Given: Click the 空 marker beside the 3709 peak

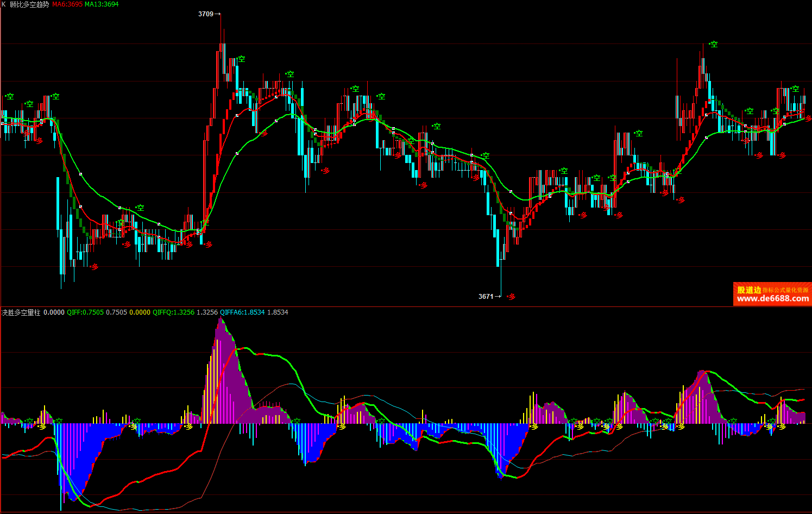Looking at the screenshot, I should 242,59.
